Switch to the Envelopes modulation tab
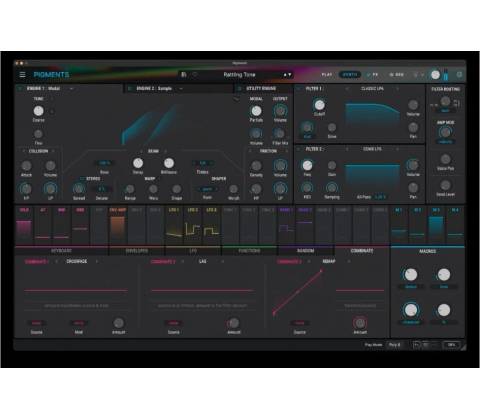 coord(137,251)
